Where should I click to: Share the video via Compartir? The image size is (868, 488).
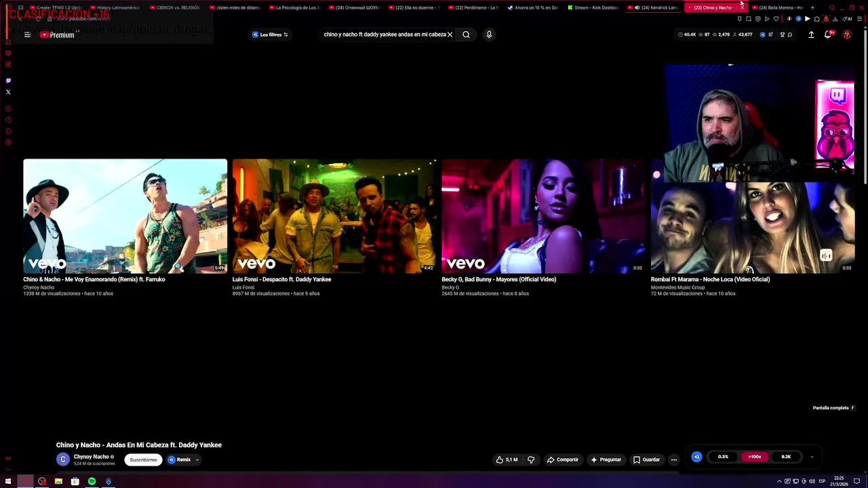(563, 460)
